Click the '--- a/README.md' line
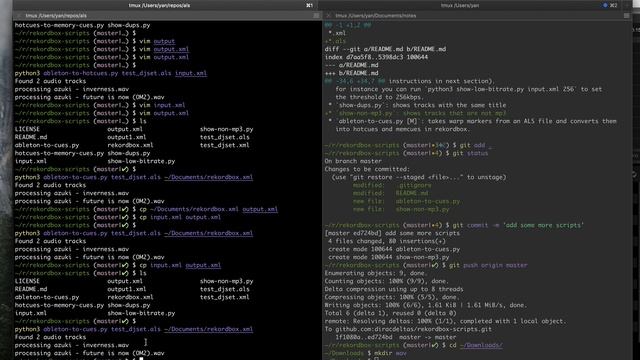The height and width of the screenshot is (360, 640). [x=351, y=65]
